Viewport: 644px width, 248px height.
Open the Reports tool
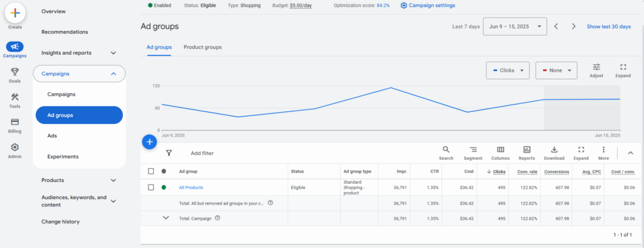(526, 153)
